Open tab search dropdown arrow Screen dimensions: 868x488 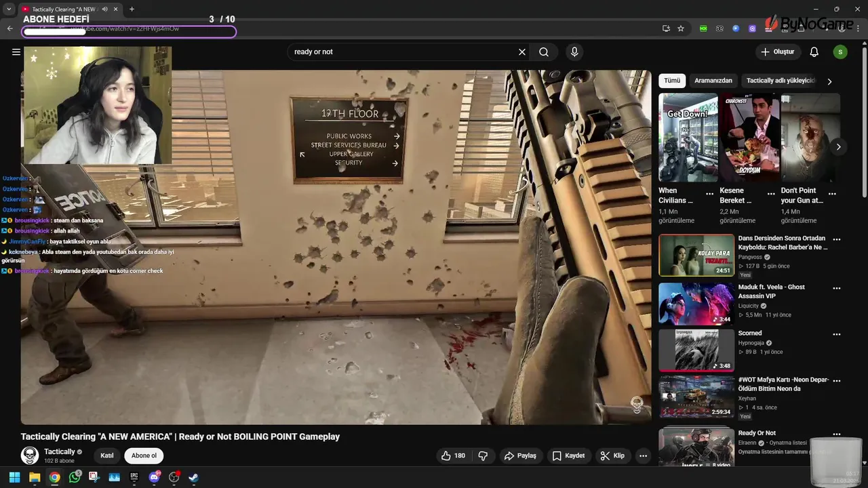pyautogui.click(x=9, y=9)
